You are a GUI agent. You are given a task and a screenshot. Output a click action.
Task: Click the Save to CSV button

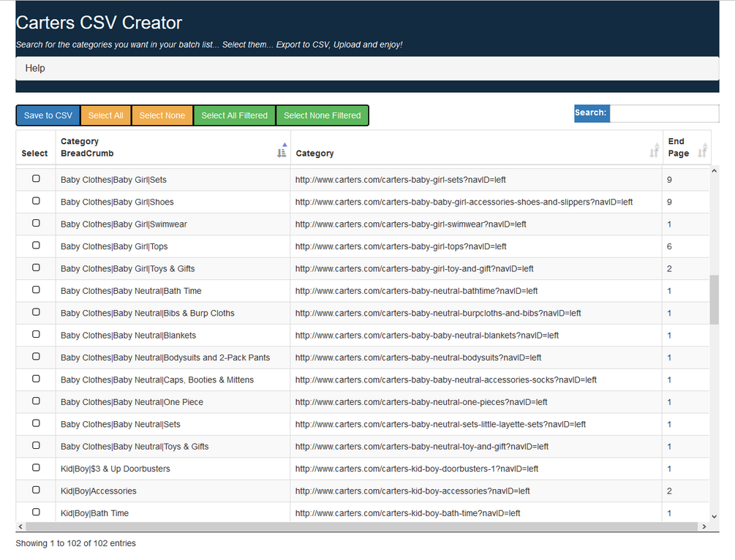[x=48, y=115]
